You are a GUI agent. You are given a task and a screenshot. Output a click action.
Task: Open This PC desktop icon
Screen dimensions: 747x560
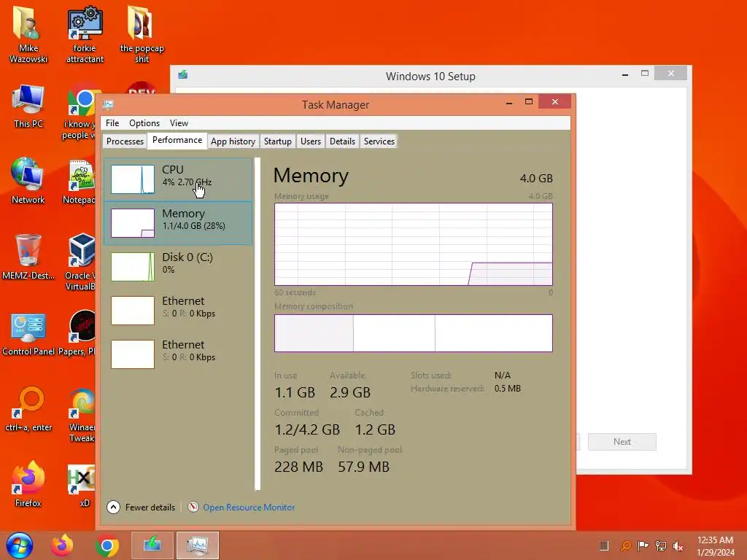point(28,106)
